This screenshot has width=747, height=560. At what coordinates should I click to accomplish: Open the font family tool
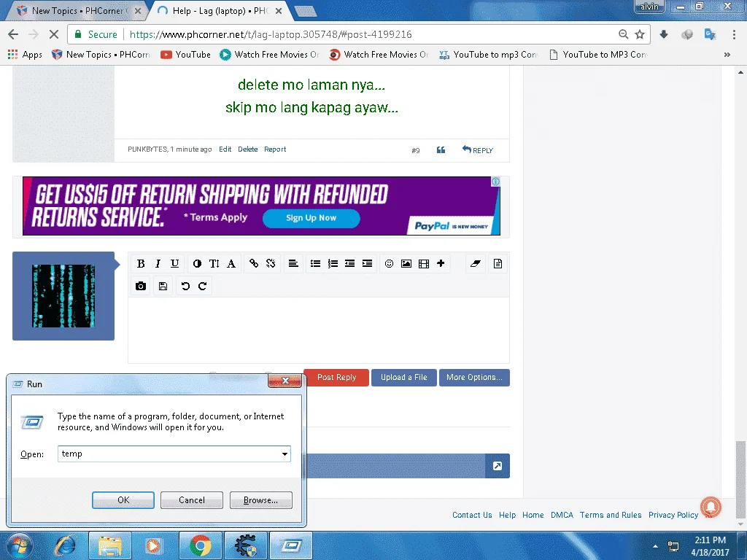[231, 263]
